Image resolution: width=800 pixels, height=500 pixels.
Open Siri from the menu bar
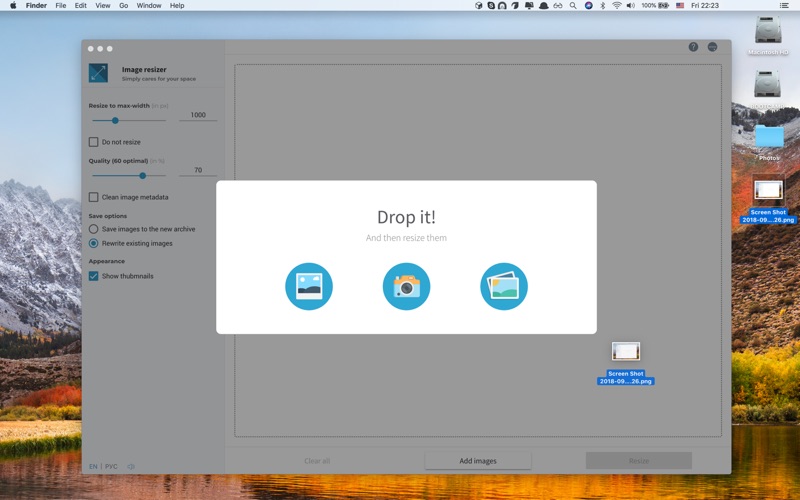[588, 6]
